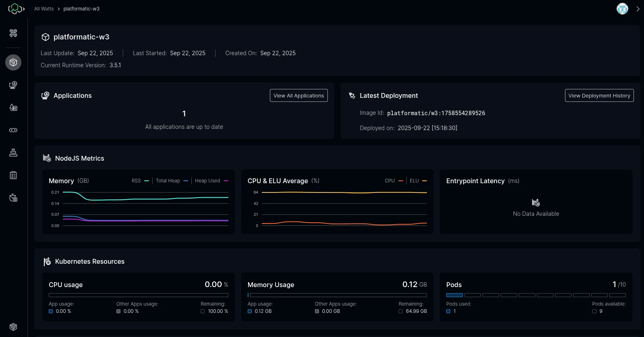The height and width of the screenshot is (337, 644).
Task: Click View All Applications button
Action: pos(298,95)
